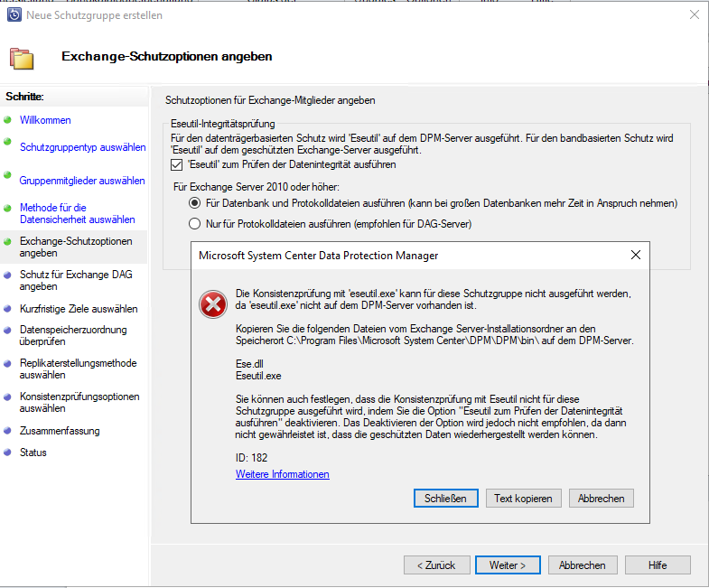Click the green bullet beside Schutzgruppentyp auswählen
This screenshot has height=588, width=709.
tap(7, 142)
